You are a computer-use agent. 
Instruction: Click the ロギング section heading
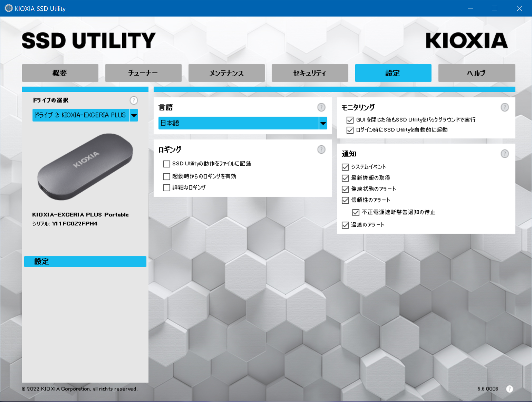click(x=170, y=149)
